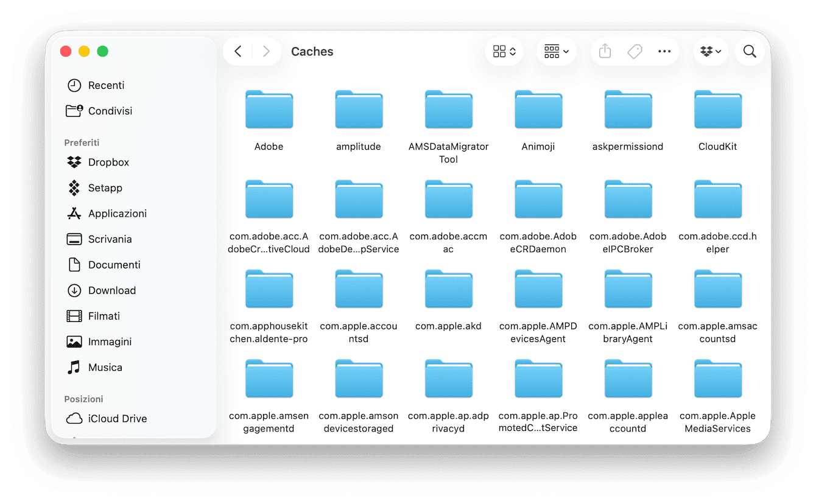This screenshot has height=504, width=816.
Task: Select the Adobe folder icon
Action: [269, 110]
